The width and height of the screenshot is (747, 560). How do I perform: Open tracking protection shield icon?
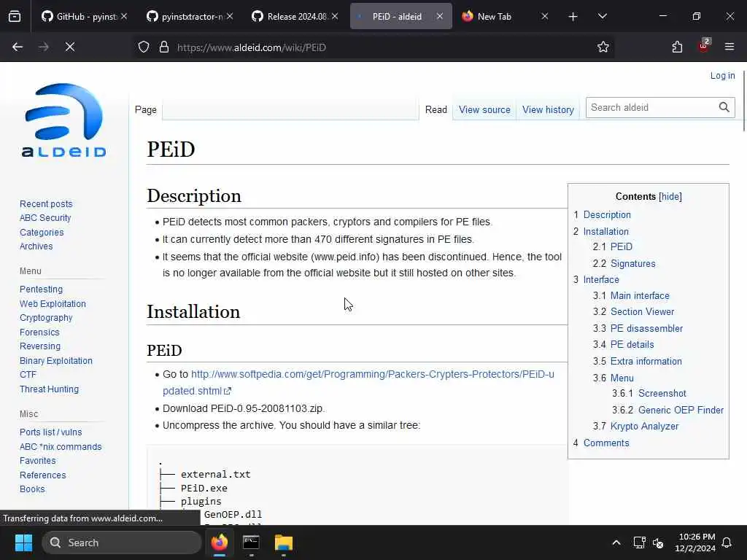[144, 47]
